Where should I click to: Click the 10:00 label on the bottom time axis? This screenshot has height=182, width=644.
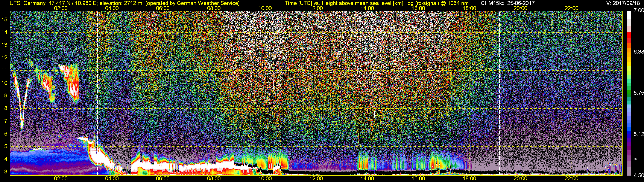(x=265, y=179)
